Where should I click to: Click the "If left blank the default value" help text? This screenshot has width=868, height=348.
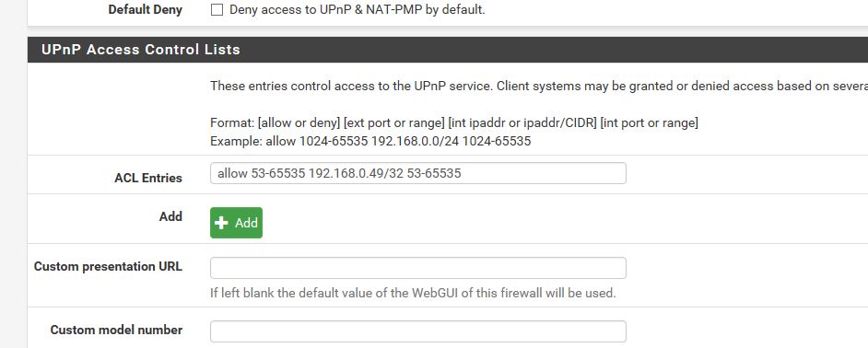[413, 293]
